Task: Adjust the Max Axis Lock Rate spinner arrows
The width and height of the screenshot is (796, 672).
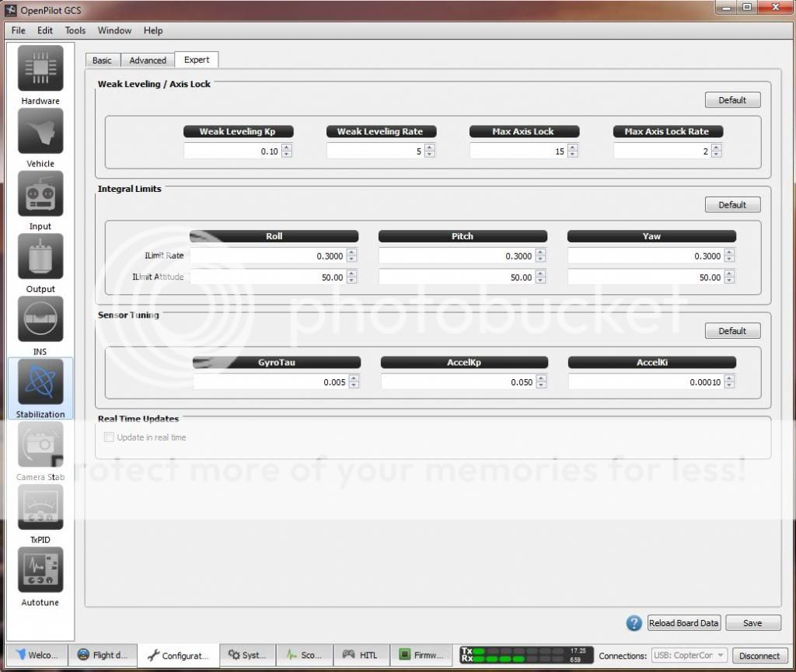Action: [716, 151]
